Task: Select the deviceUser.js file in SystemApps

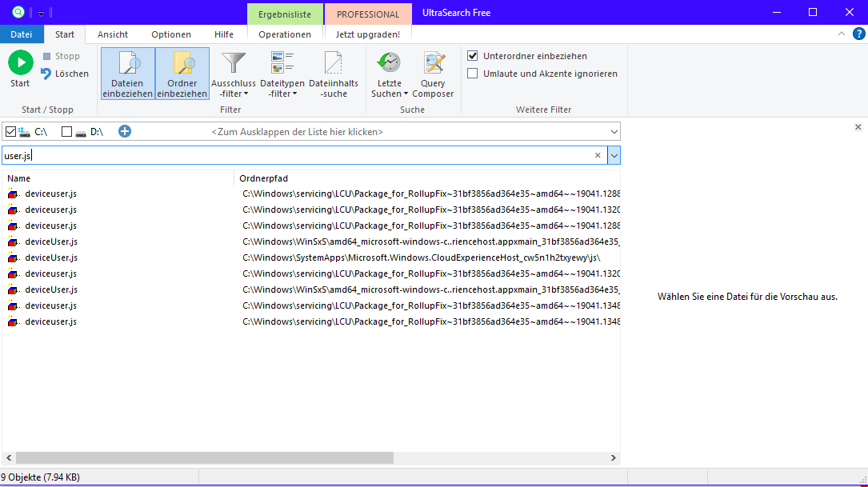Action: 51,257
